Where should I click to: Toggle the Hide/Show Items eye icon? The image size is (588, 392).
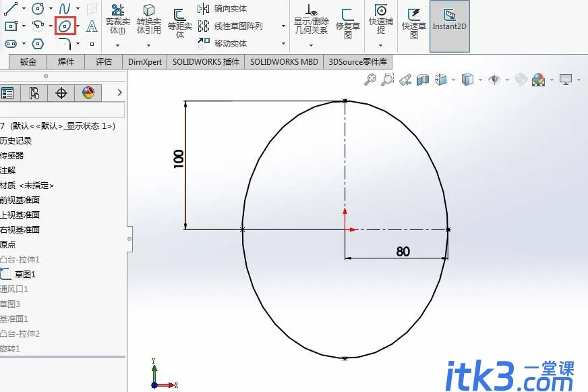494,80
